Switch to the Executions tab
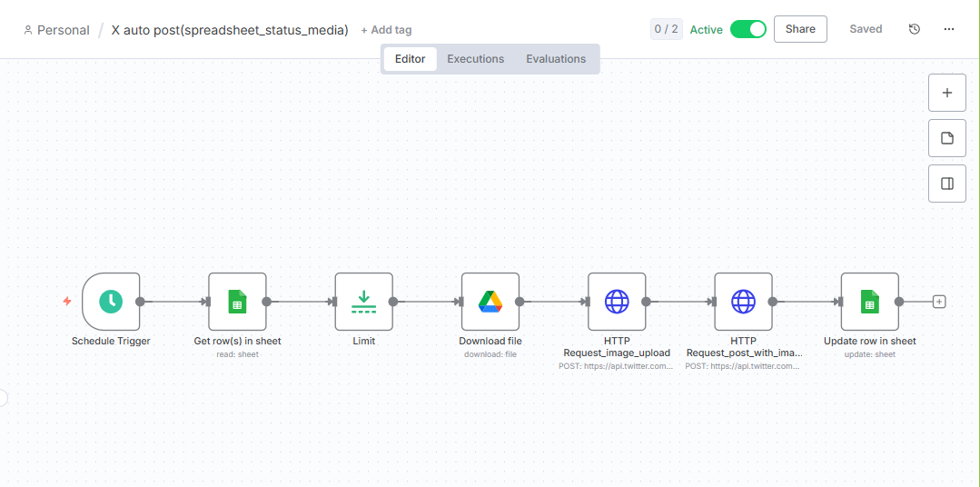 tap(475, 59)
